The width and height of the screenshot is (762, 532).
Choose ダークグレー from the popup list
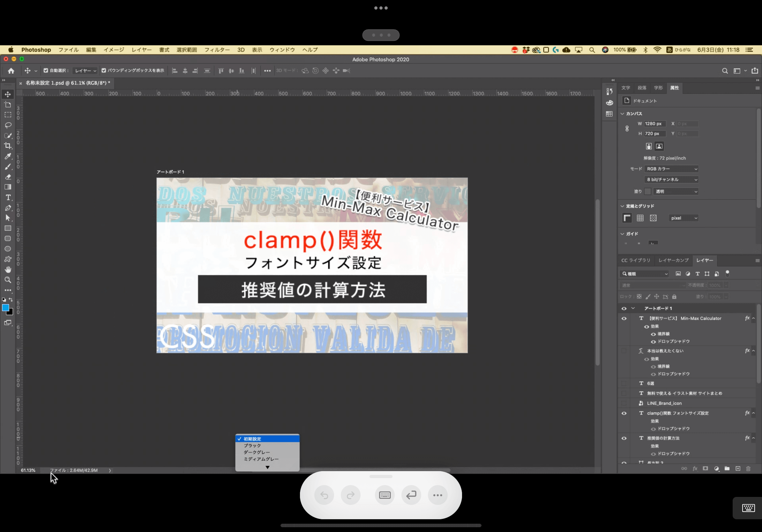[257, 452]
